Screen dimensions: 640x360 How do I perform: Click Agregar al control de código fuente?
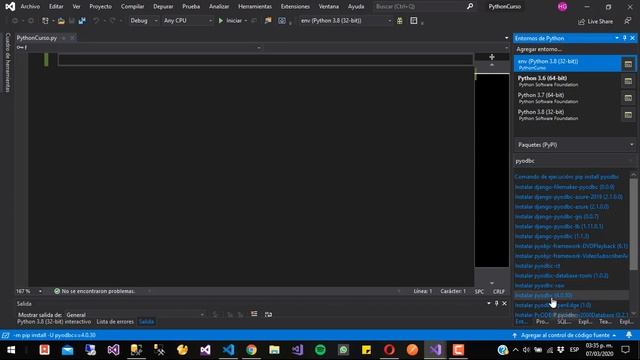565,335
